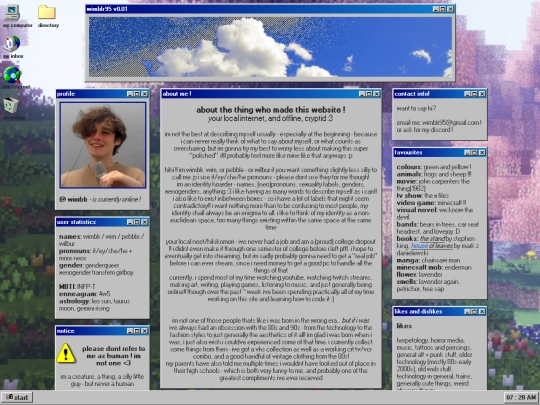The width and height of the screenshot is (540, 405).
Task: Click the 'MBTI: INFP-T' line
Action: coord(77,287)
